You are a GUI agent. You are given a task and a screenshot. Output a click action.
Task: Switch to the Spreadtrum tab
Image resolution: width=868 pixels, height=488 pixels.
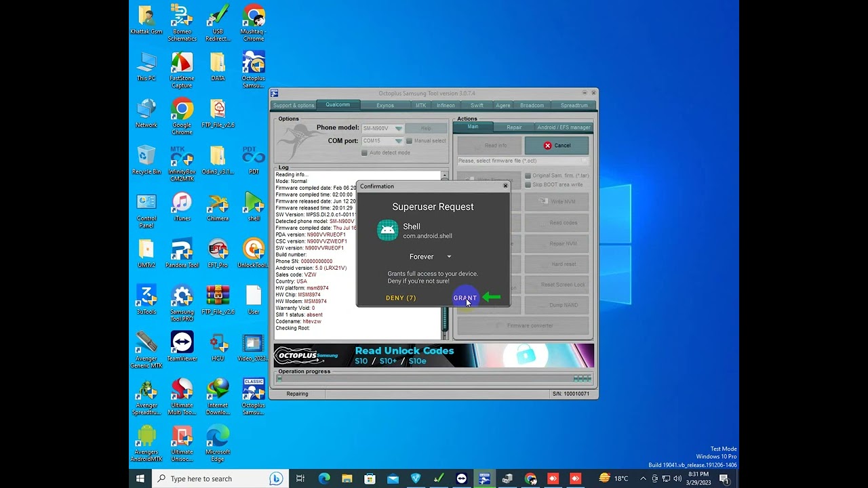pos(574,106)
